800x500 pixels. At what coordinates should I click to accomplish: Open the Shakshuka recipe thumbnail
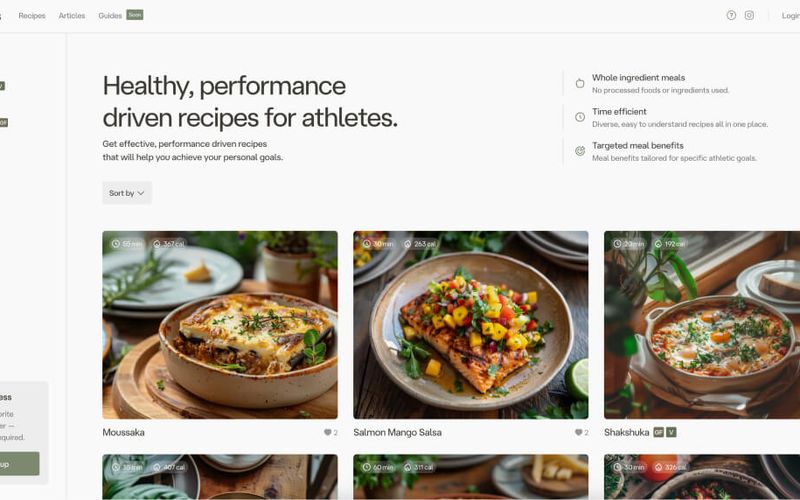[x=702, y=325]
